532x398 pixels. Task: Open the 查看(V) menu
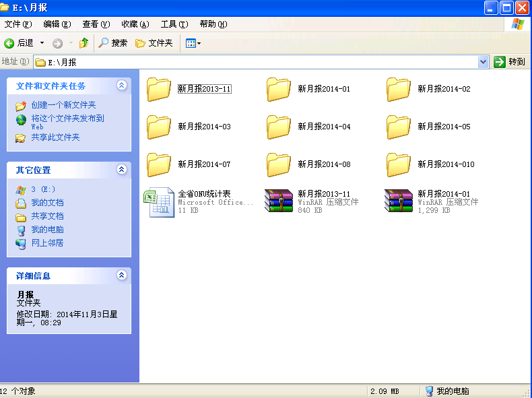pyautogui.click(x=96, y=24)
